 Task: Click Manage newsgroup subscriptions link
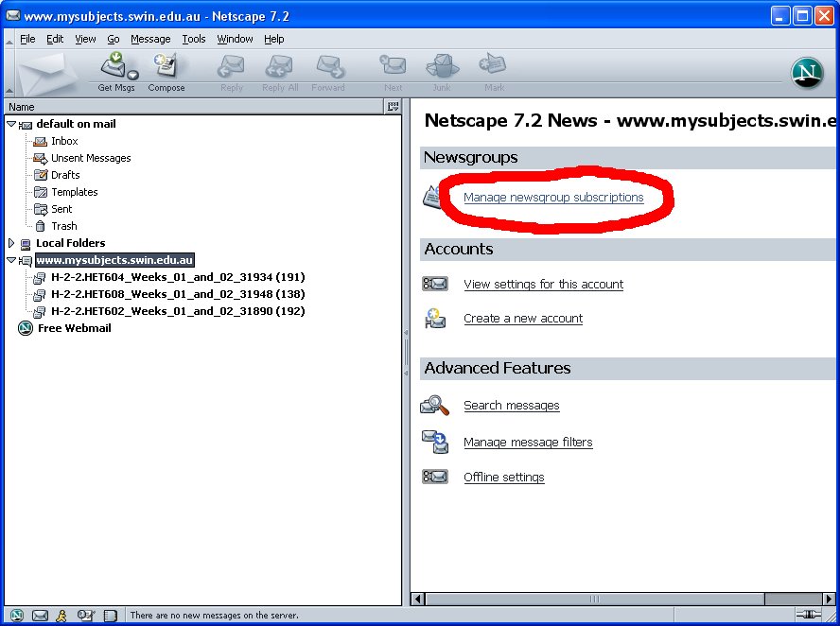[x=553, y=198]
